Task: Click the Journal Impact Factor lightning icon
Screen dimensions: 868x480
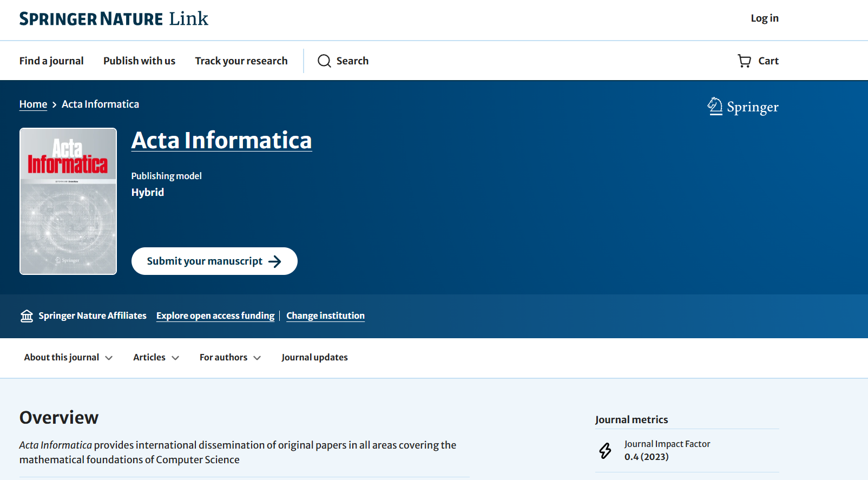Action: tap(605, 450)
